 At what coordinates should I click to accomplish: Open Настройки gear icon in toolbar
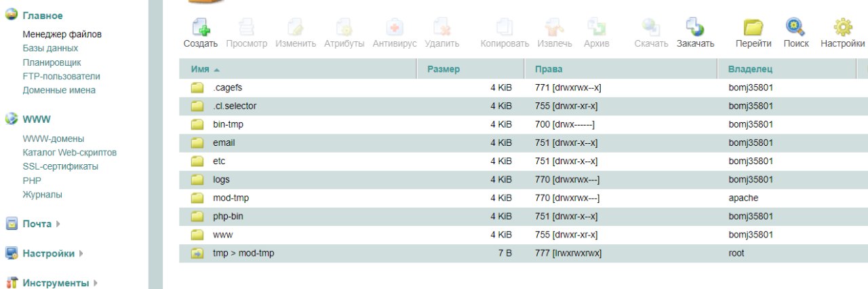coord(843,27)
